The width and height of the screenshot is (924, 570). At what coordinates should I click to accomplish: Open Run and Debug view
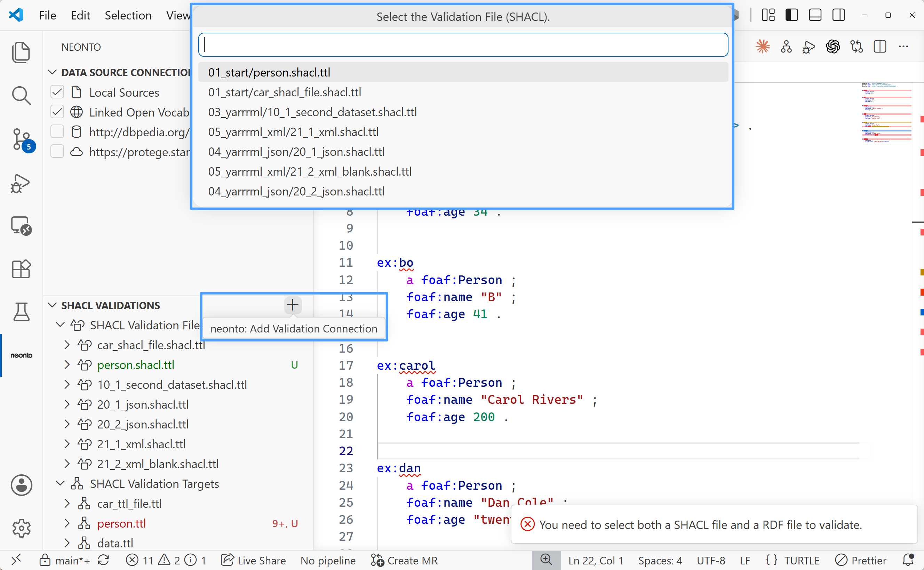click(21, 184)
